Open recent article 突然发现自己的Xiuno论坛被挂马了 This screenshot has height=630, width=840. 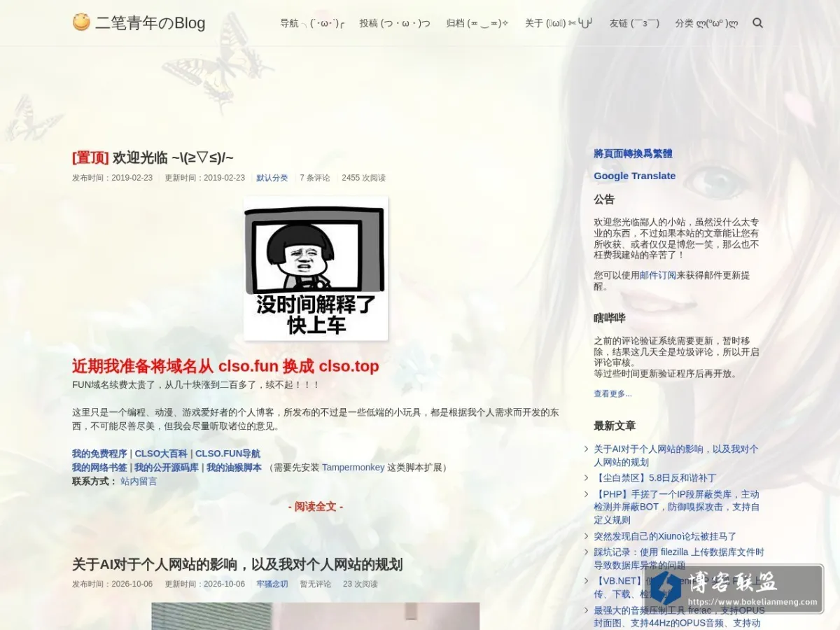click(665, 536)
